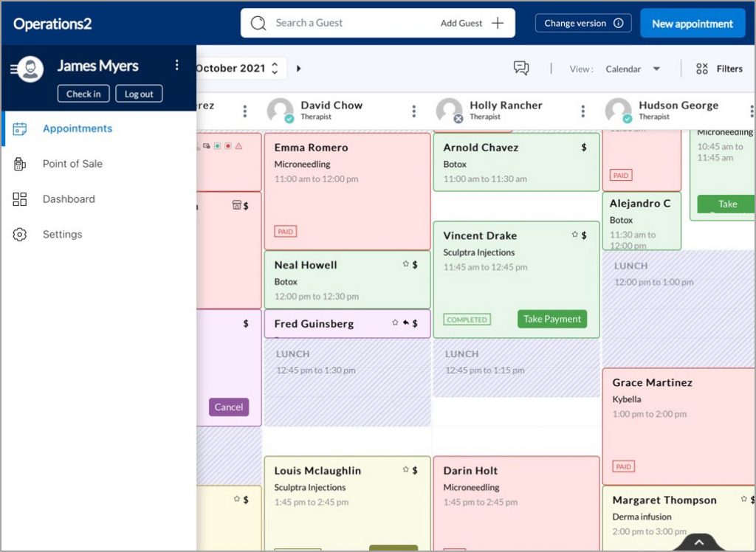Click the red status dot on the red appointment
The height and width of the screenshot is (552, 756).
228,146
